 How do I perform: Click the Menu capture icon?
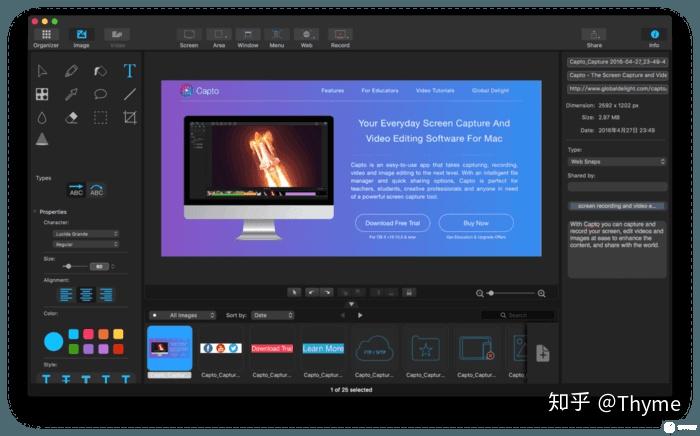click(x=277, y=35)
